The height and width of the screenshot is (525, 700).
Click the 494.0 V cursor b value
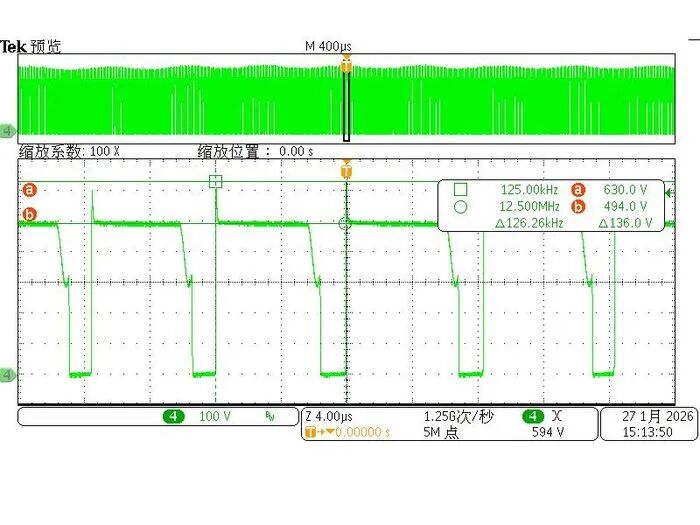tap(625, 207)
